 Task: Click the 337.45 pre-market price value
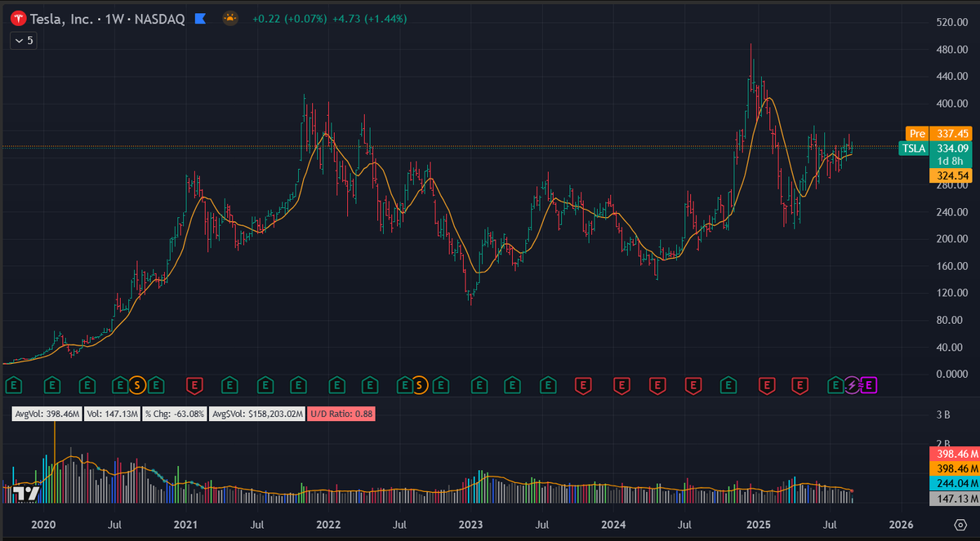coord(951,133)
